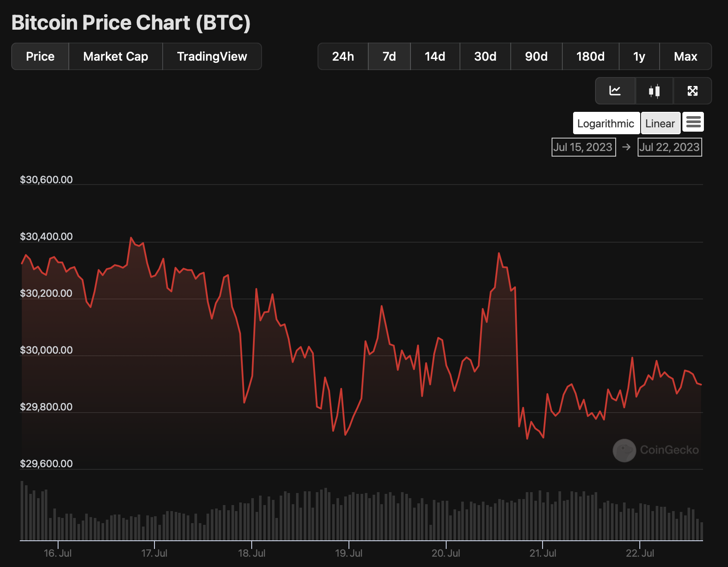
Task: Click the Bitcoin Price Chart (BTC) heading
Action: click(x=131, y=23)
